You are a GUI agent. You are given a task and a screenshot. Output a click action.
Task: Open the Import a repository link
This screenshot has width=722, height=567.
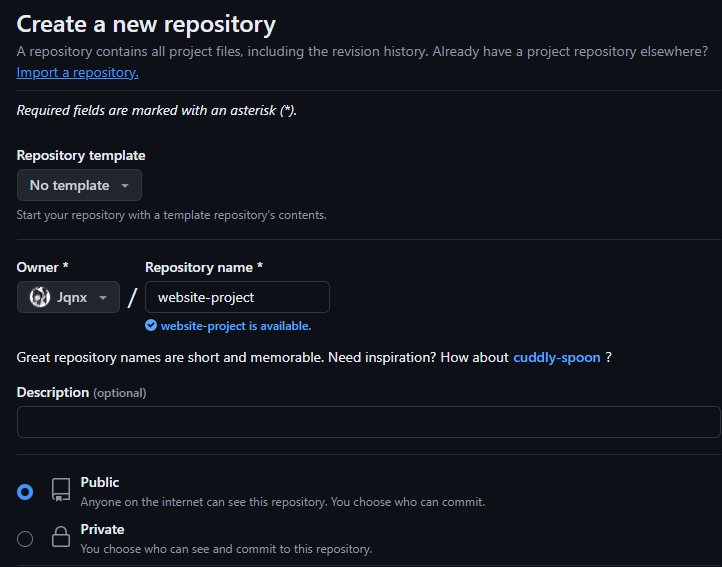click(77, 72)
